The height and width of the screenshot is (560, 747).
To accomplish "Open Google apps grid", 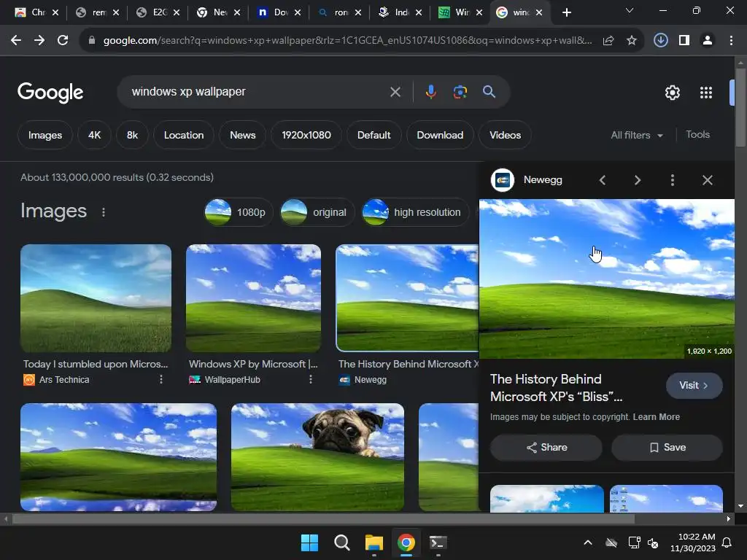I will pyautogui.click(x=706, y=93).
